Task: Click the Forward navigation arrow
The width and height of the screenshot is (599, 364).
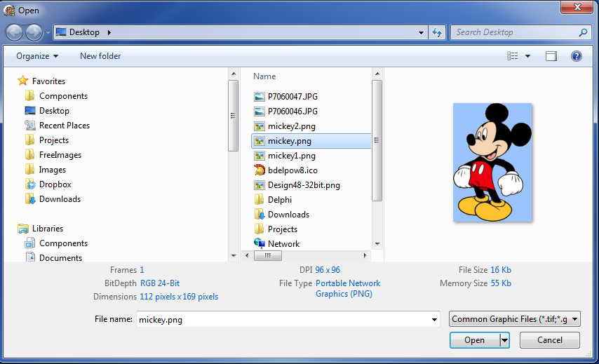Action: pyautogui.click(x=34, y=32)
